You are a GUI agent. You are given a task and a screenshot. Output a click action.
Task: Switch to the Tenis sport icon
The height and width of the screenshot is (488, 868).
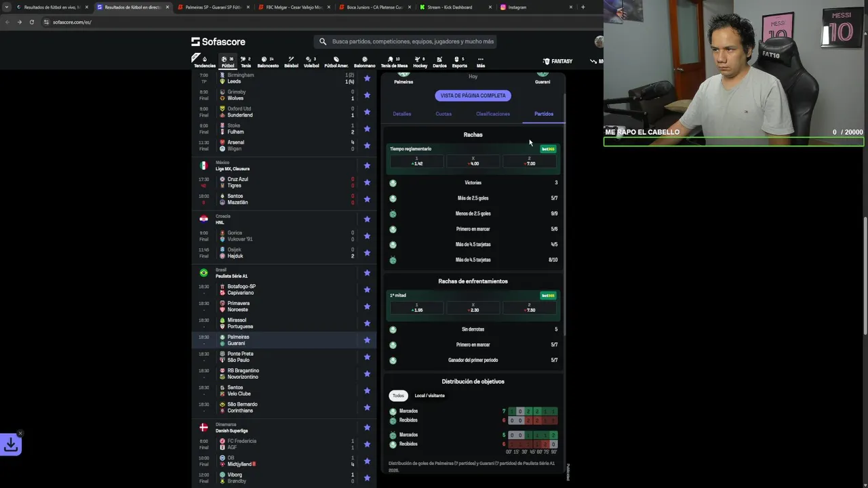tap(245, 62)
